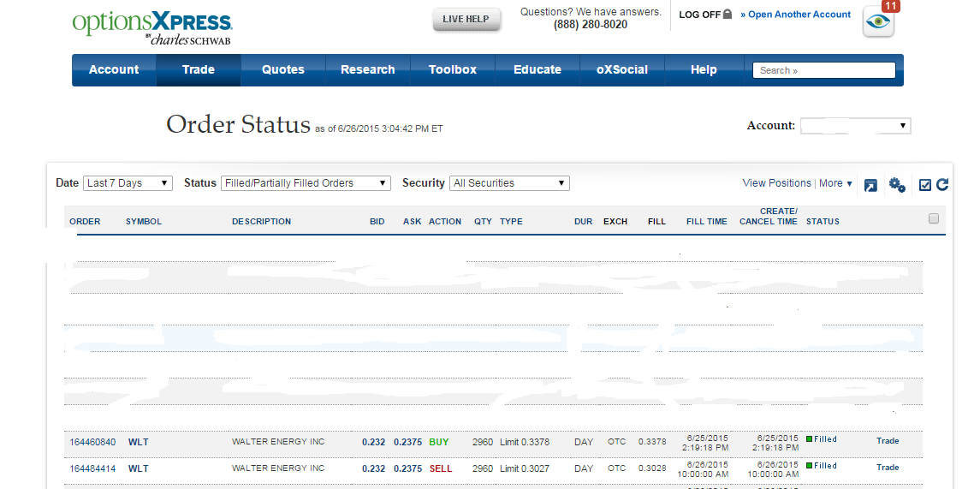
Task: Click Filled status in the SELL row
Action: [822, 465]
